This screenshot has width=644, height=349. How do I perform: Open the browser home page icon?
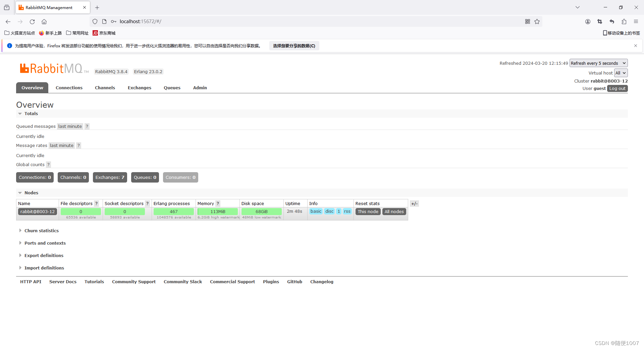pos(44,21)
